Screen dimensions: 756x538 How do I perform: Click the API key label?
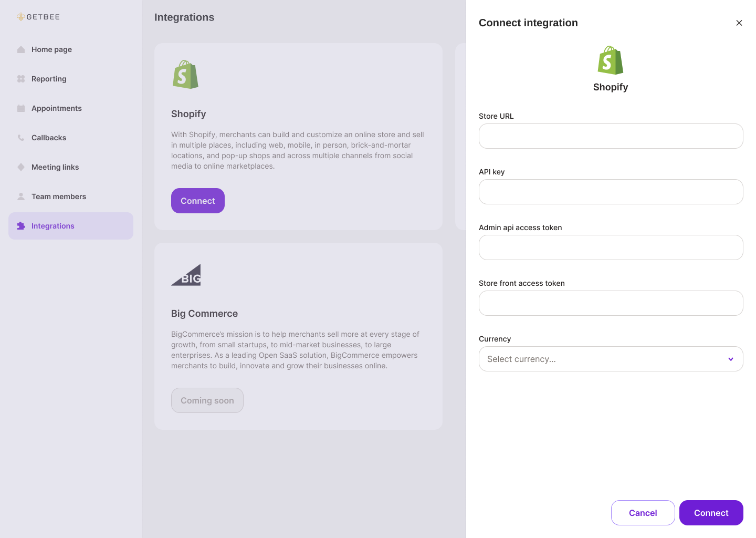(491, 172)
